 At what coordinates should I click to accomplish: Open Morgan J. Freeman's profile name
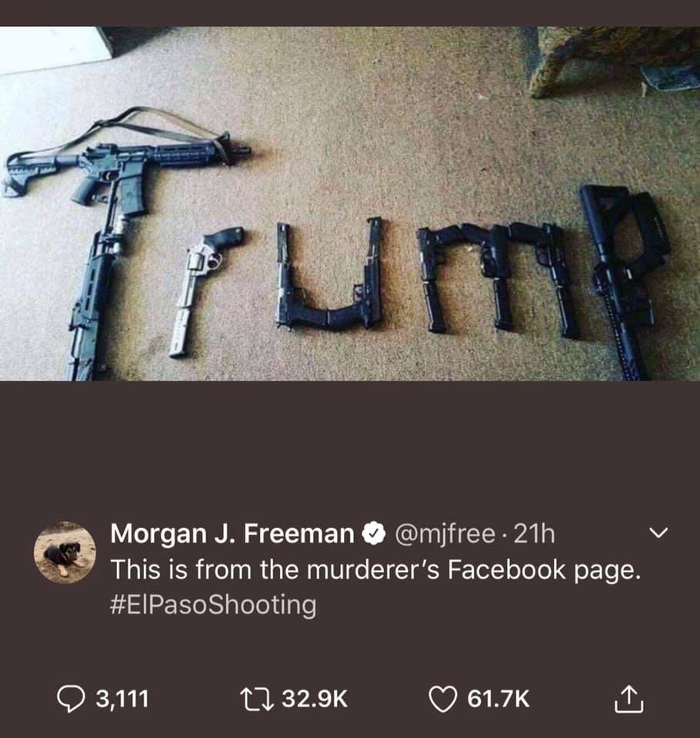click(232, 534)
